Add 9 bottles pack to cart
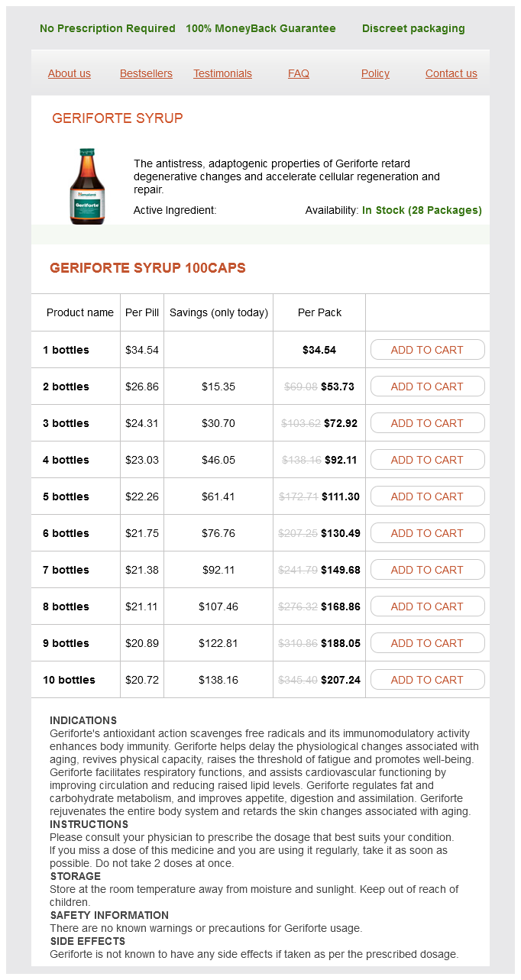521x980 pixels. click(x=427, y=643)
